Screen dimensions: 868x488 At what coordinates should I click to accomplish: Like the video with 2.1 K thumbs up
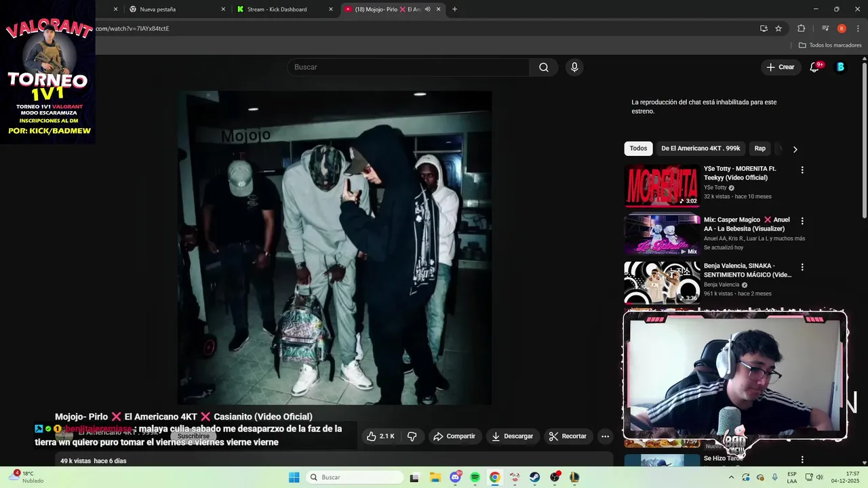pyautogui.click(x=381, y=436)
